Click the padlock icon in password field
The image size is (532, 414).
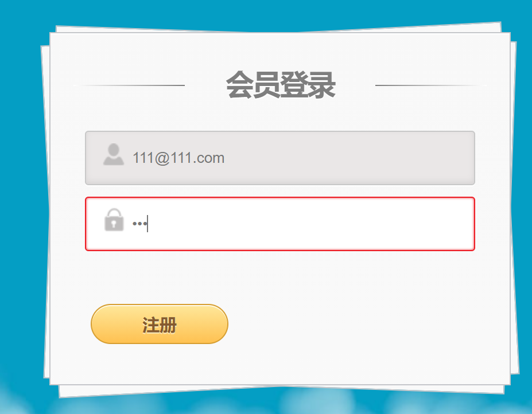pyautogui.click(x=114, y=220)
